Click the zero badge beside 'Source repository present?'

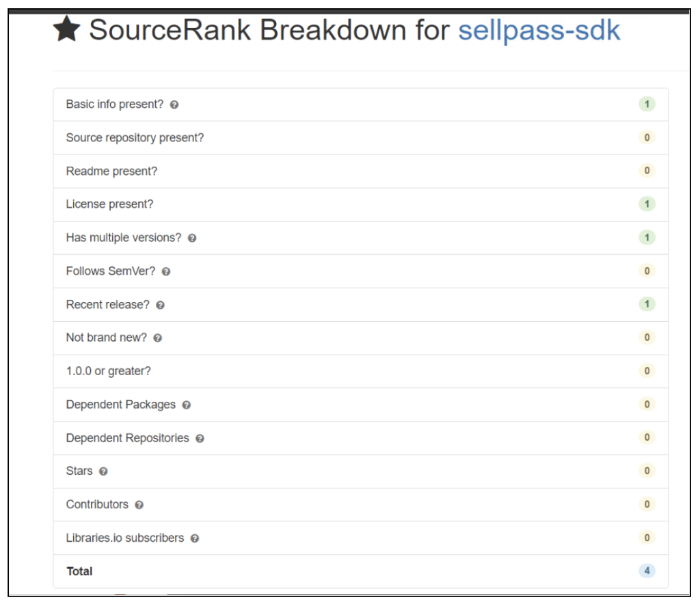click(x=646, y=137)
